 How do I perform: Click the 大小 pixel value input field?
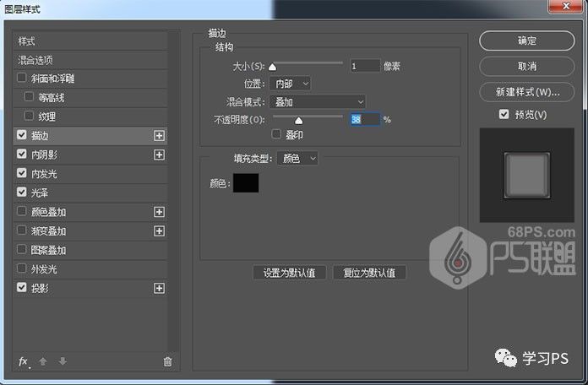364,65
